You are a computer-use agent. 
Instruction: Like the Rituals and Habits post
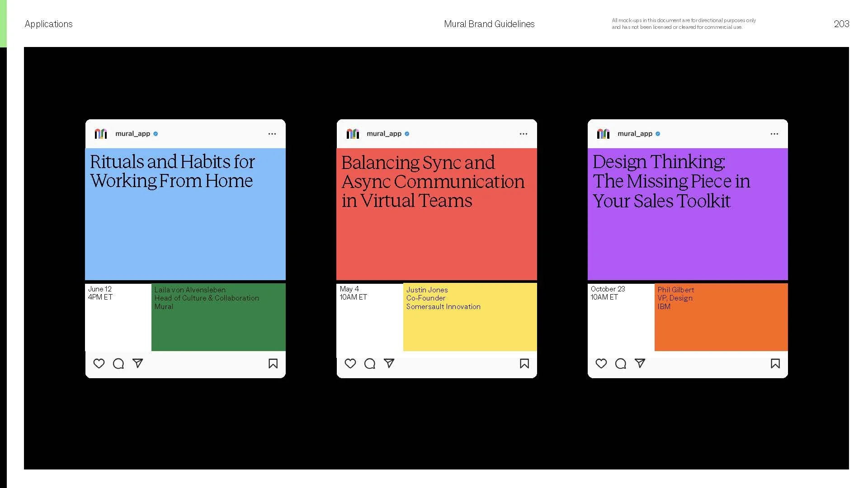pyautogui.click(x=99, y=363)
